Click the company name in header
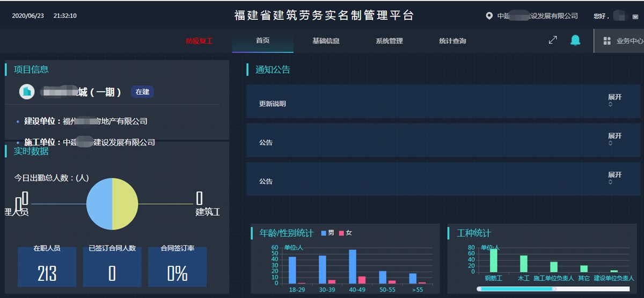This screenshot has width=644, height=298. [537, 16]
